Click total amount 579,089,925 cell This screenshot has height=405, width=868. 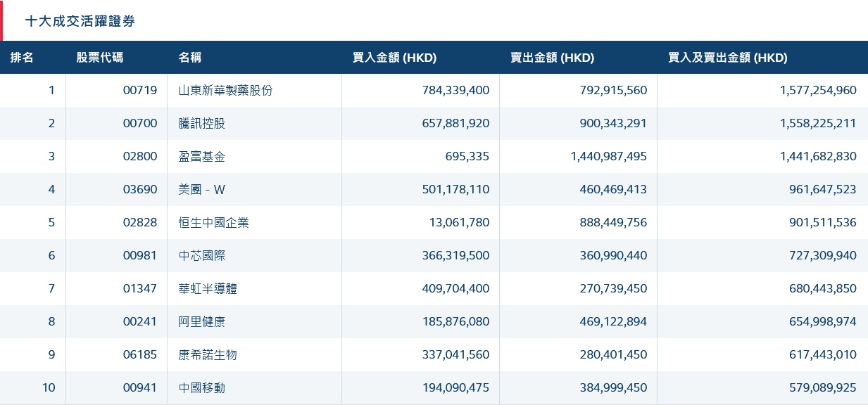tap(818, 387)
